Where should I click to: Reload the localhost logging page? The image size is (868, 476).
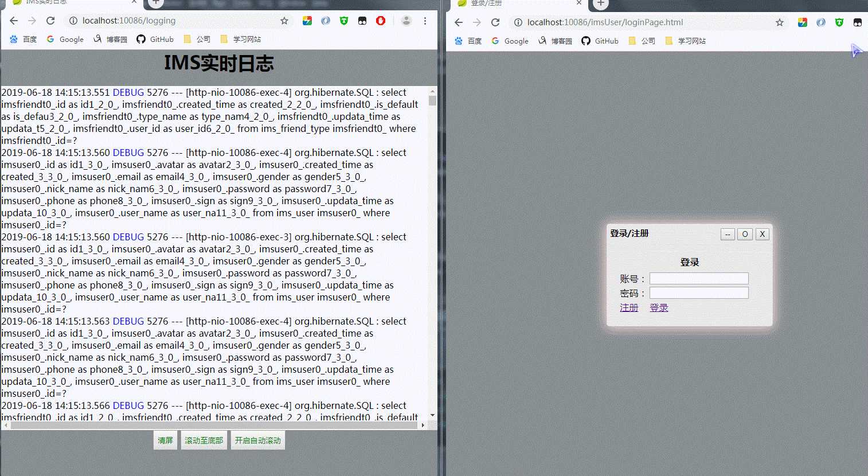coord(50,21)
